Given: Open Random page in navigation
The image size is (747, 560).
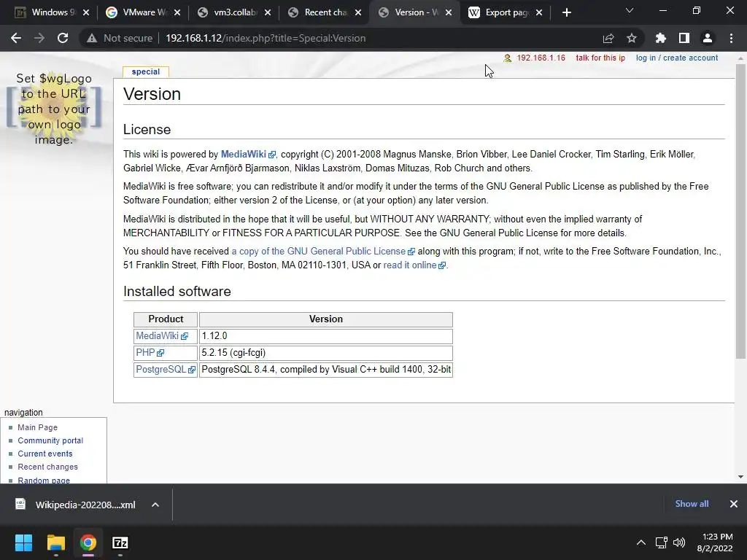Looking at the screenshot, I should [44, 480].
